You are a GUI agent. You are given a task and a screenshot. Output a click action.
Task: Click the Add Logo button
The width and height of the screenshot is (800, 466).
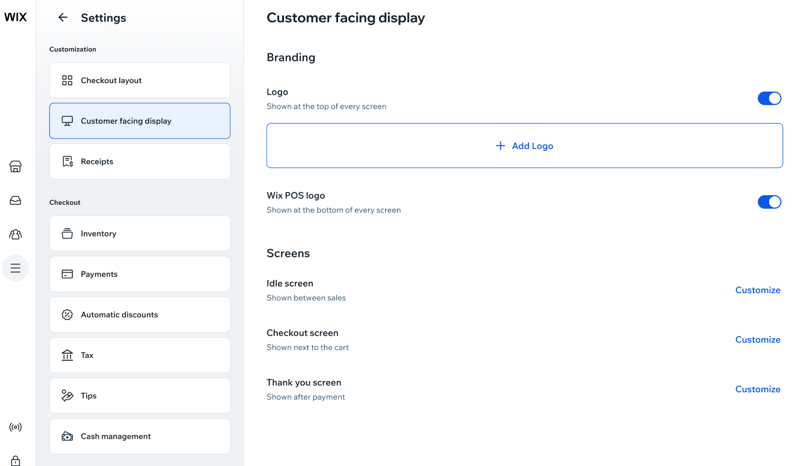524,145
